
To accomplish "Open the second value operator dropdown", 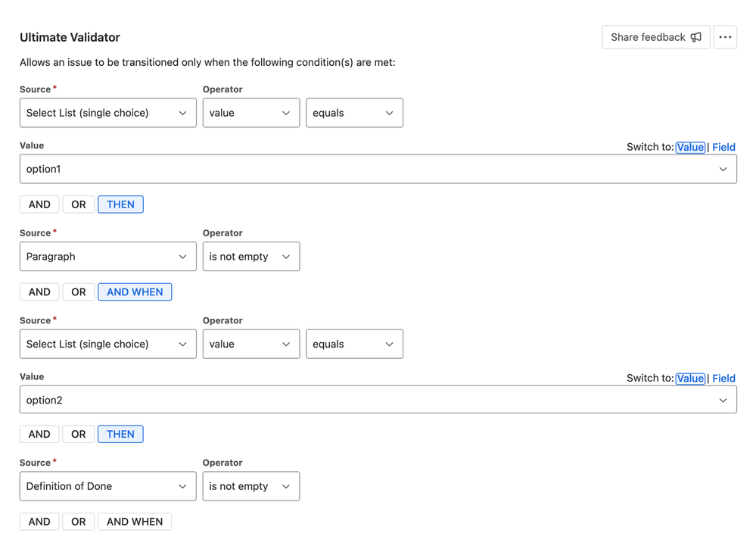I will point(250,344).
